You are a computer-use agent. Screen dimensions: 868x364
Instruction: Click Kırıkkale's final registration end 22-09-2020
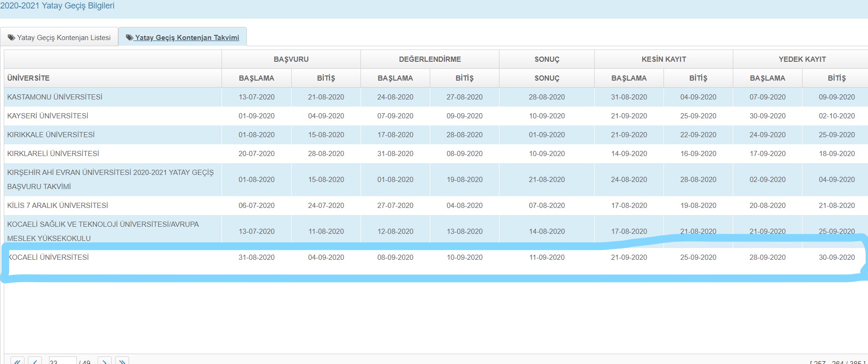tap(698, 134)
